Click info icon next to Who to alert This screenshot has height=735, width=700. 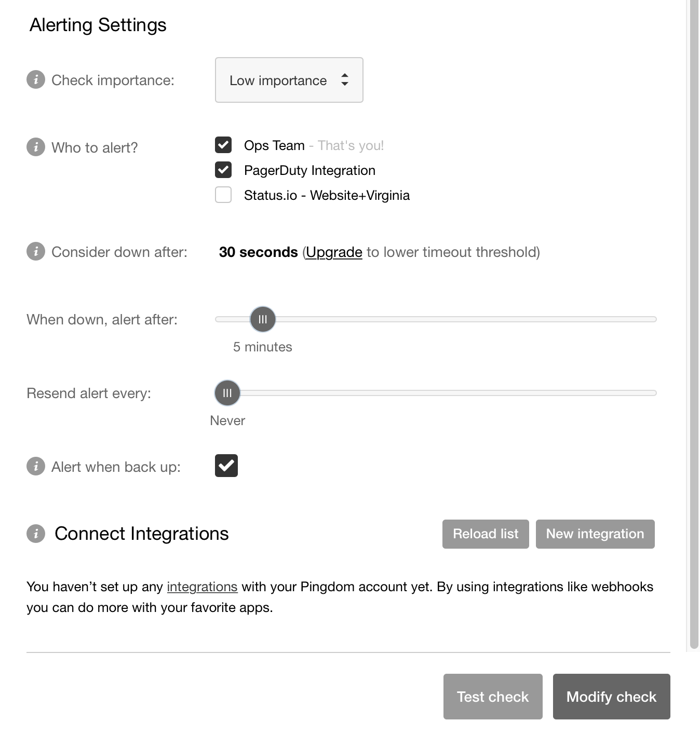click(36, 147)
